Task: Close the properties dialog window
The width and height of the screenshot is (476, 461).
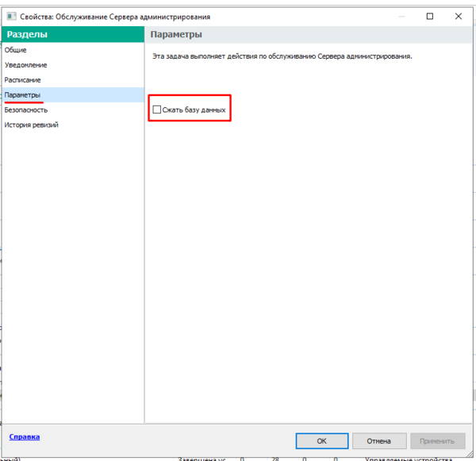Action: (459, 17)
